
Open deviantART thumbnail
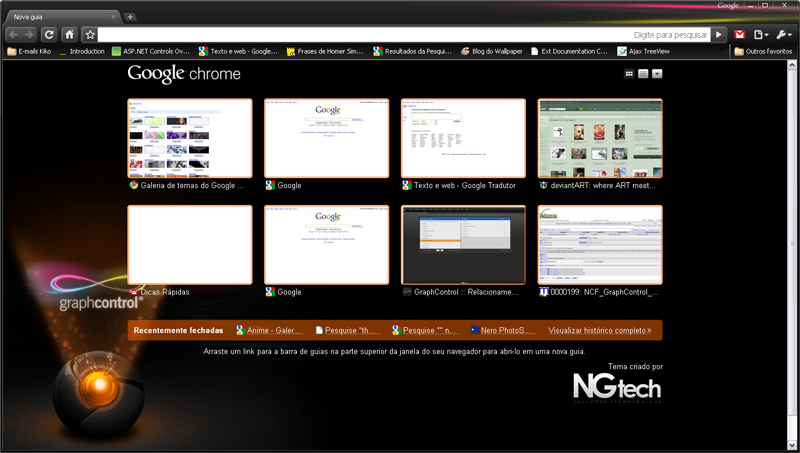coord(600,138)
